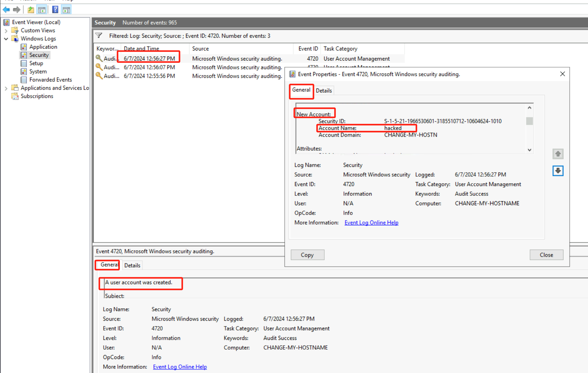Click the filter funnel icon above event list

point(99,36)
